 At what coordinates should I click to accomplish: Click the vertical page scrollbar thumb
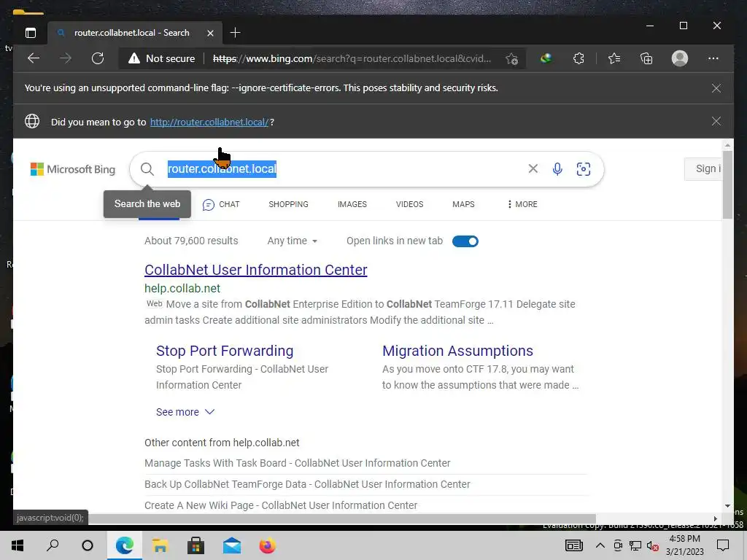727,184
